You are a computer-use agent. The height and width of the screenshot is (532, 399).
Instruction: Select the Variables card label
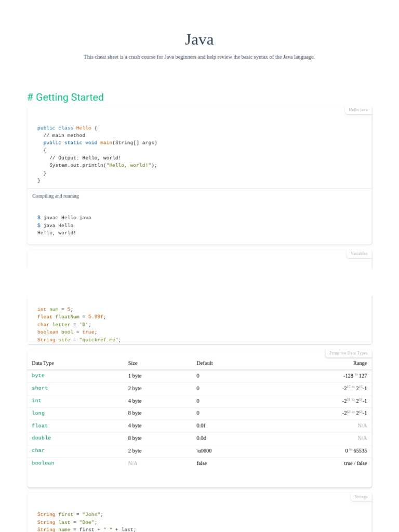coord(359,254)
